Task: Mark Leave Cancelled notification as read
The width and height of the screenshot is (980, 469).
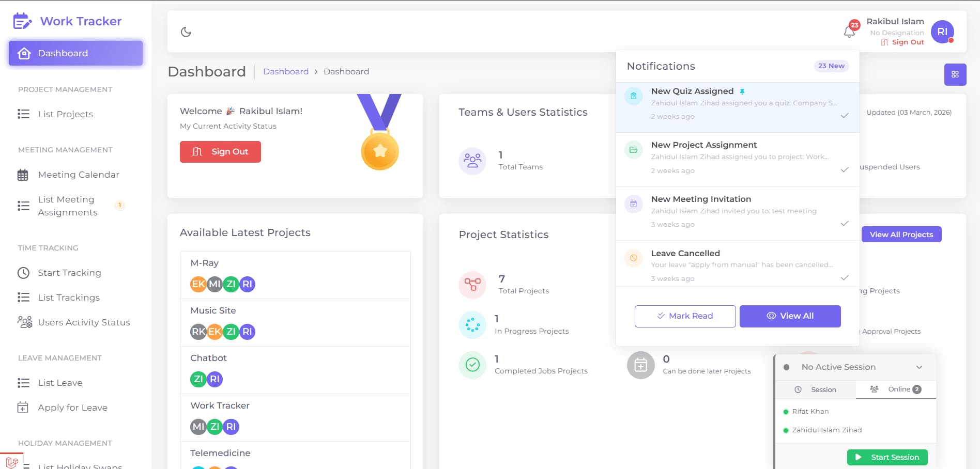Action: coord(845,278)
